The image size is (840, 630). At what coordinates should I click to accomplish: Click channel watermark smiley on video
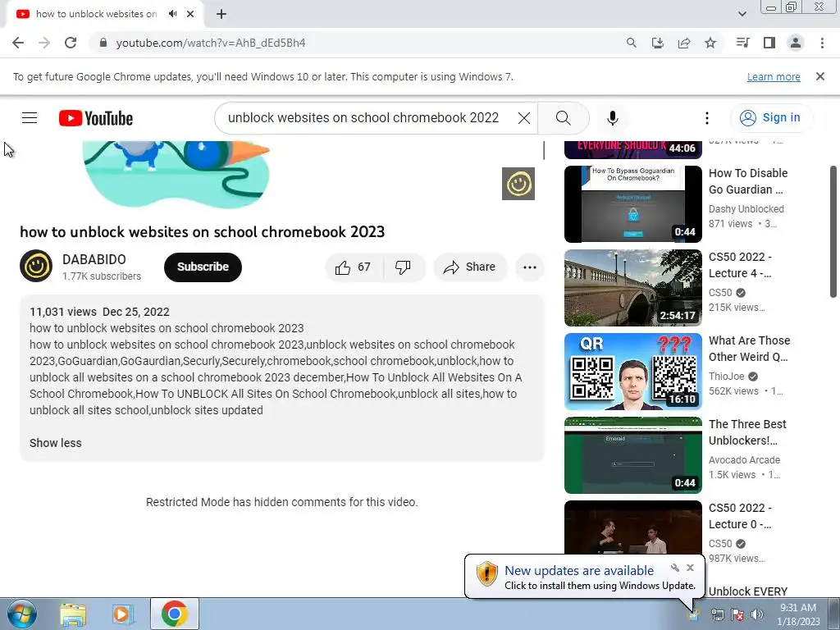point(518,184)
